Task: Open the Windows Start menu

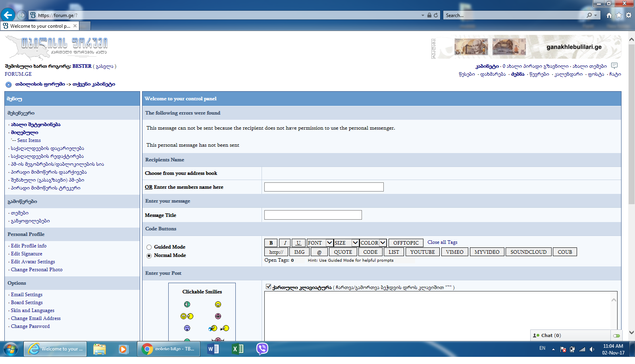Action: (x=11, y=349)
